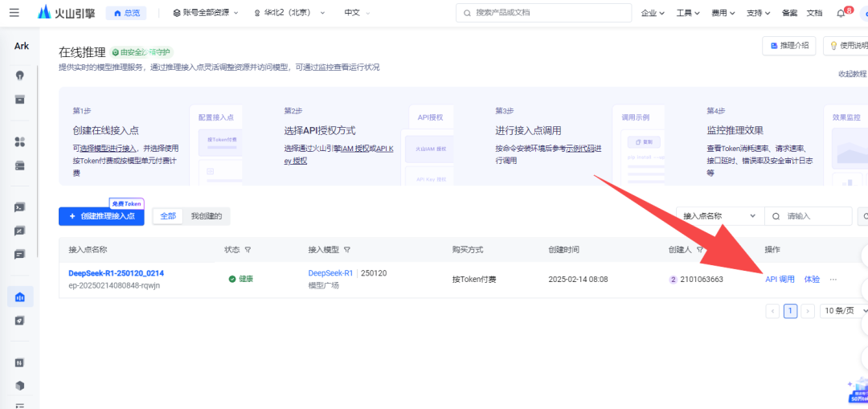
Task: Click the 由安全沙箱守护 badge
Action: (142, 52)
